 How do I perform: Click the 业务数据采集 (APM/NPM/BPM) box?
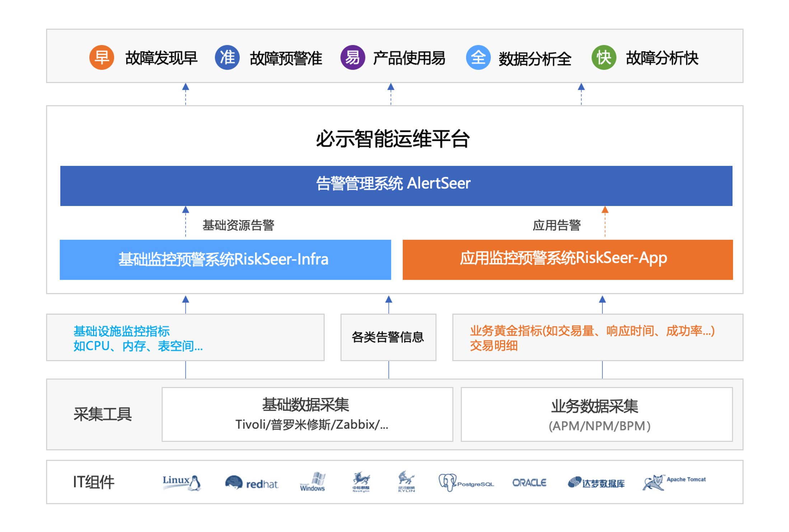(596, 414)
